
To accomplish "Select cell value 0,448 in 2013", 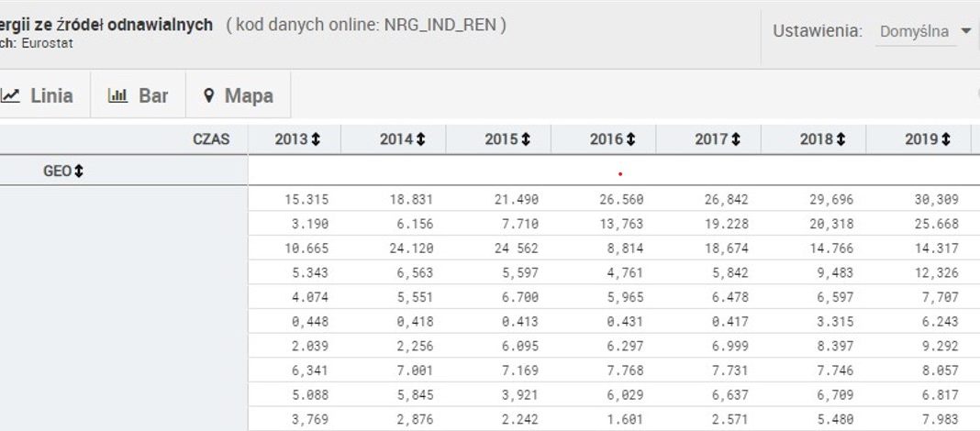I will pos(310,322).
